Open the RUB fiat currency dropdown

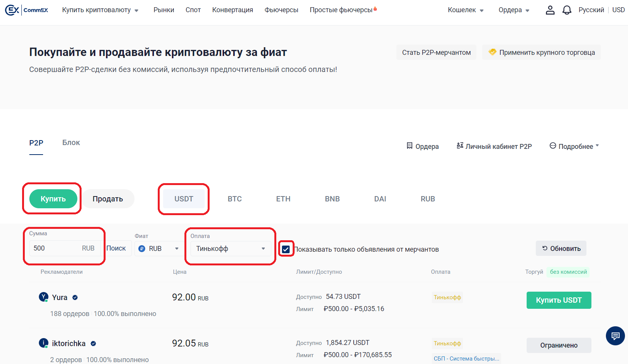(x=159, y=249)
